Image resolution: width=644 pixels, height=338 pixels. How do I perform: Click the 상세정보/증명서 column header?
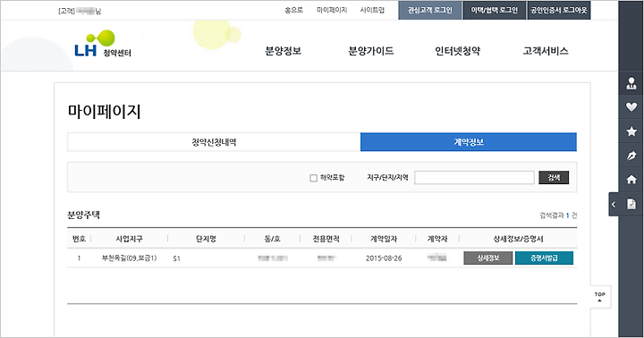click(x=518, y=239)
